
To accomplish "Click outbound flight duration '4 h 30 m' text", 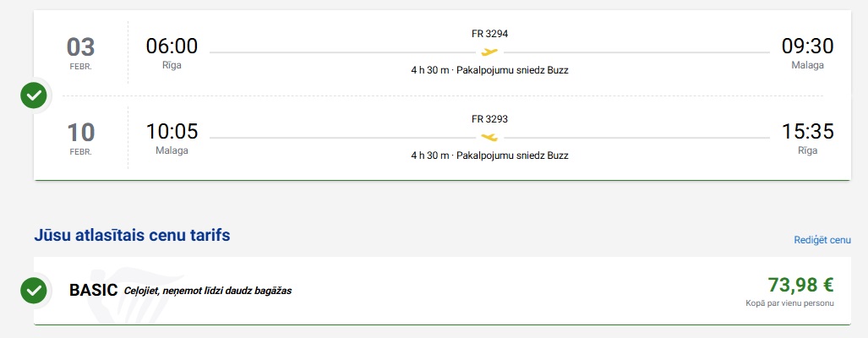I will (429, 70).
